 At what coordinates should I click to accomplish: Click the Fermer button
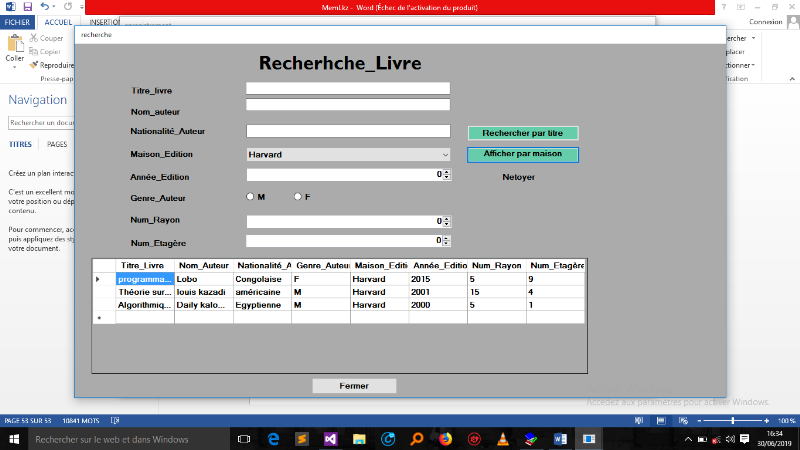pyautogui.click(x=354, y=386)
